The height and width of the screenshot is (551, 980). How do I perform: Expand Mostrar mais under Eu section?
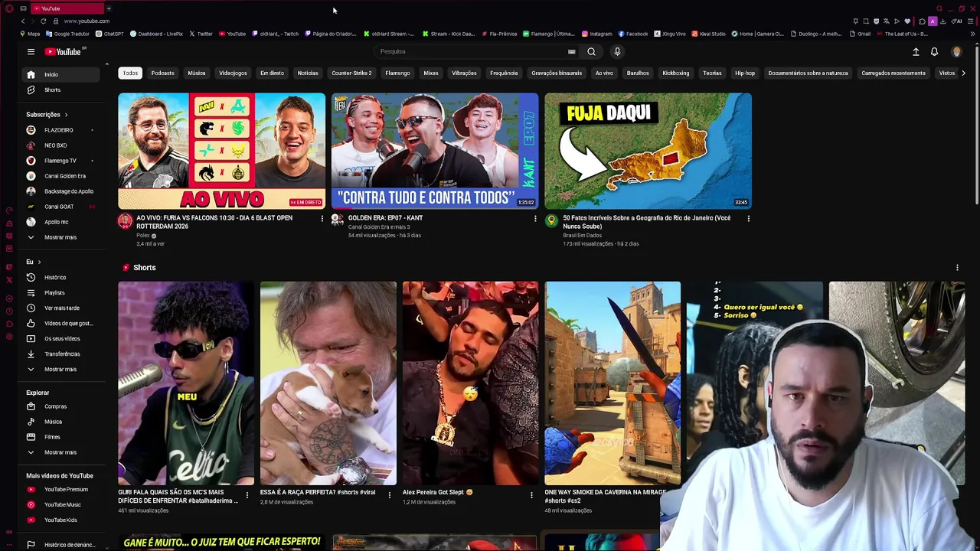(60, 369)
